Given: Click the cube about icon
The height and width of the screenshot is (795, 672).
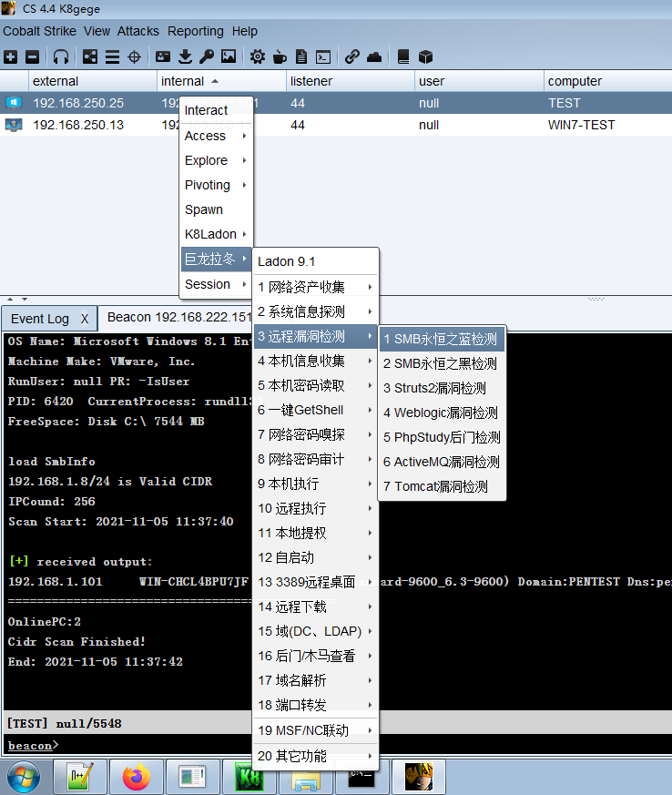Looking at the screenshot, I should tap(426, 56).
